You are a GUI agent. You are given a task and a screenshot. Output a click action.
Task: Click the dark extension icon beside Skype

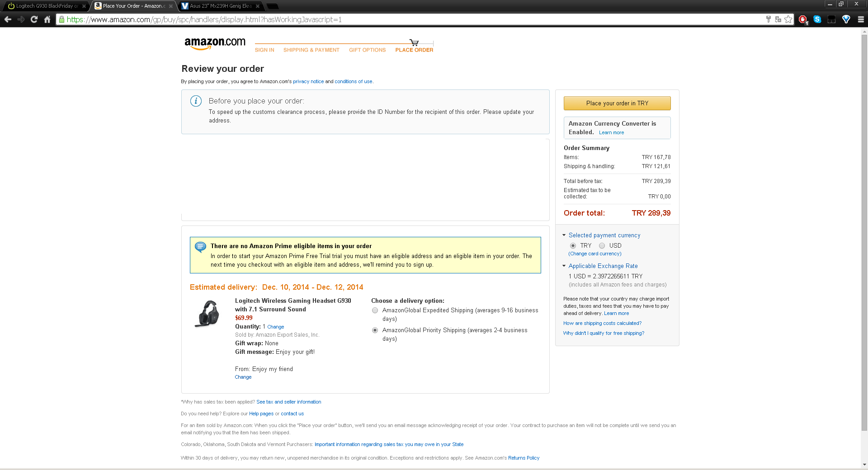click(831, 19)
